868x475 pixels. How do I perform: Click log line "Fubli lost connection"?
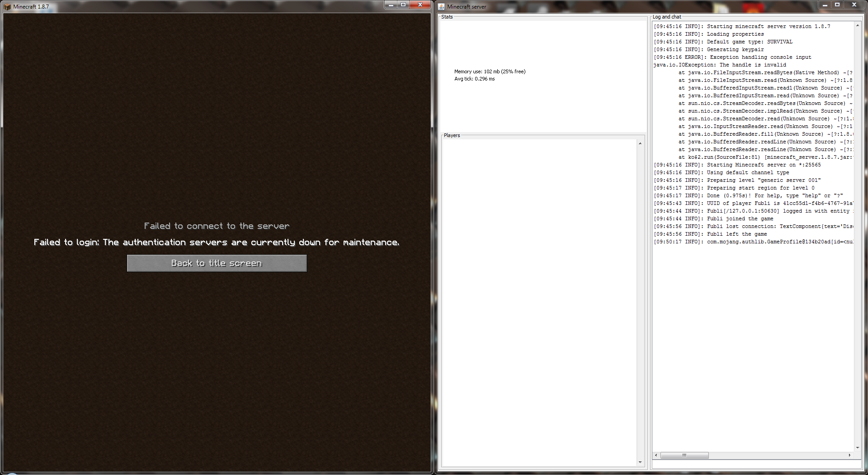coord(754,226)
